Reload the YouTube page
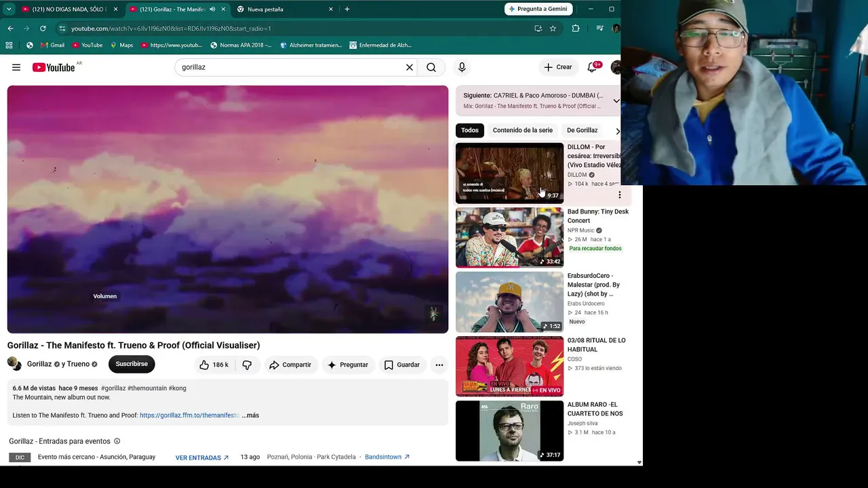This screenshot has width=868, height=488. pos(43,28)
